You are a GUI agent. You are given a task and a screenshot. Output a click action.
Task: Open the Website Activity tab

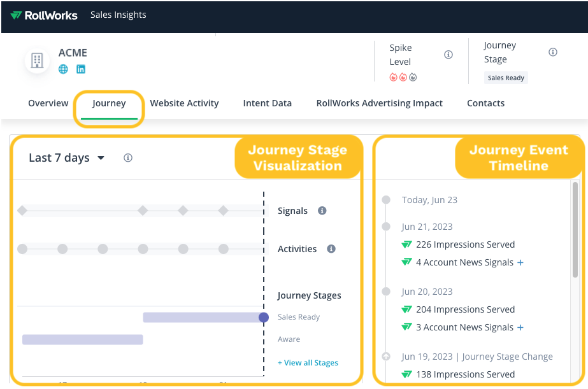[x=184, y=103]
